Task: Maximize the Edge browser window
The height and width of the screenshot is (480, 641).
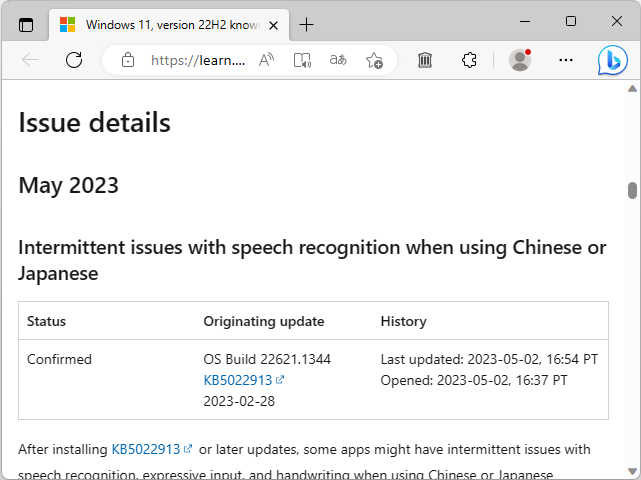Action: 571,21
